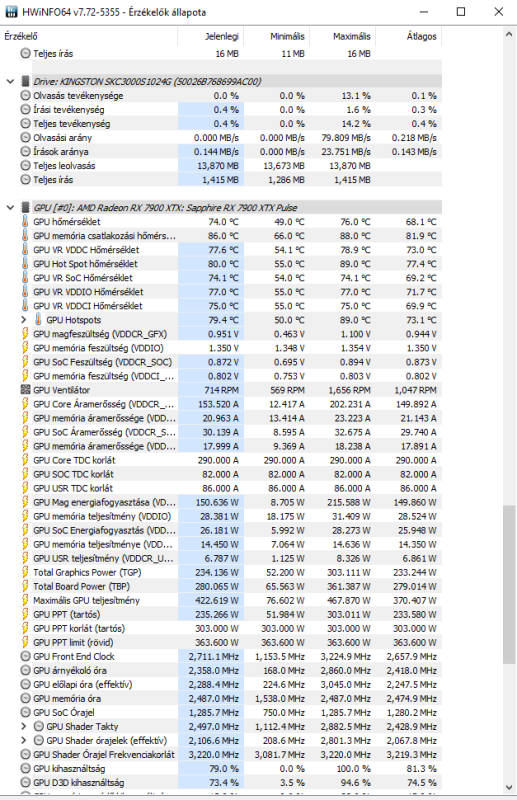Select the GPU Mag energiafogyasztása row

230,502
